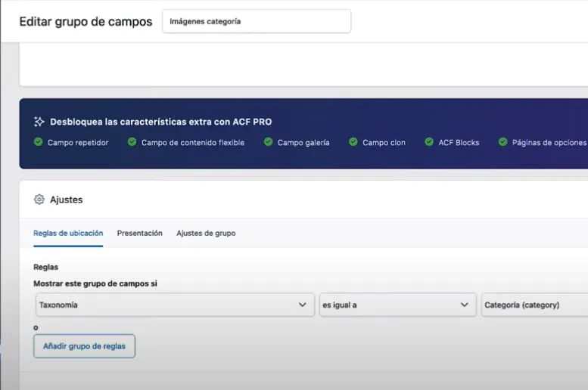Click the gear icon next to Ajustes

[39, 200]
